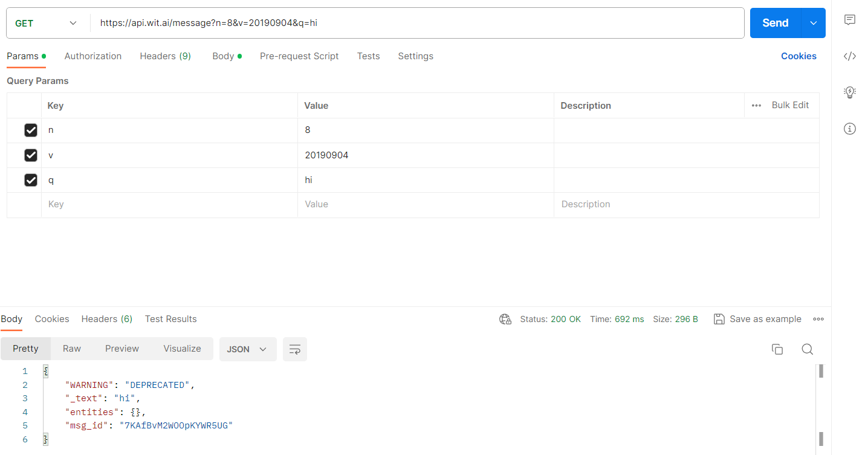Screen dimensions: 868x455
Task: Click the lightbulb hints icon
Action: 850,92
